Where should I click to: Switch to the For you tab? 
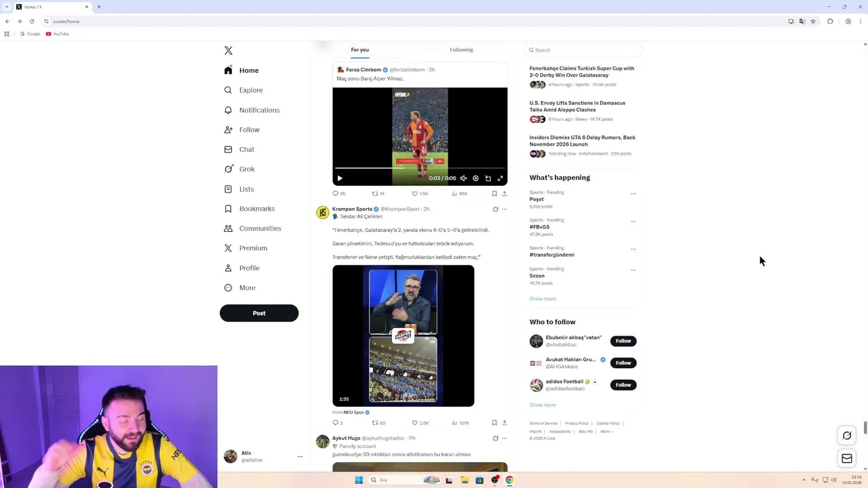[359, 49]
